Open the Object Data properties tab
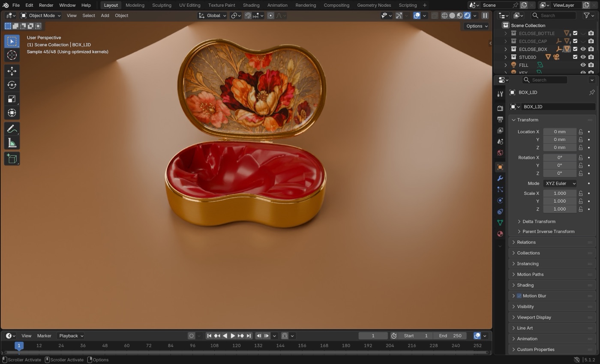The width and height of the screenshot is (600, 364). tap(500, 223)
